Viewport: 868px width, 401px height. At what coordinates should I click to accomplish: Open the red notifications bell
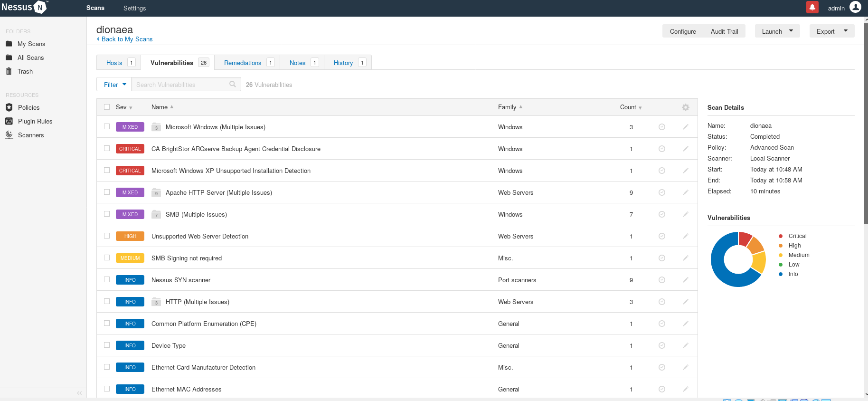click(812, 7)
